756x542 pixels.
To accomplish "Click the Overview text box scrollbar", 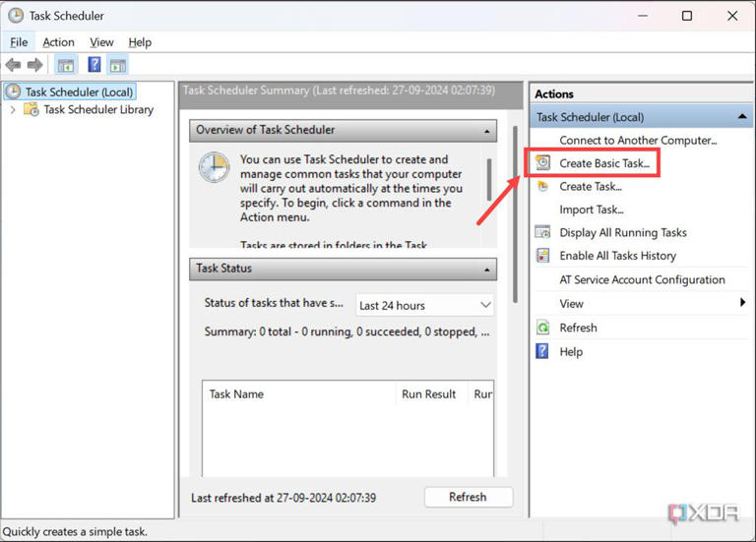I will click(x=489, y=179).
